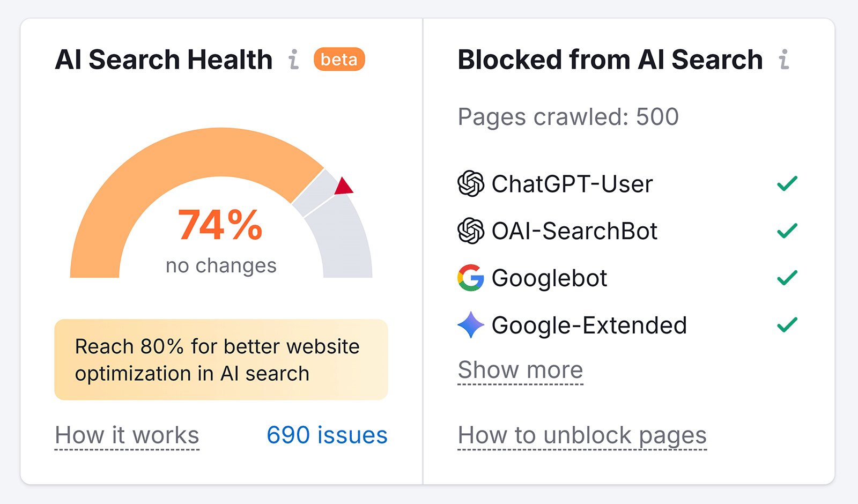This screenshot has width=858, height=504.
Task: Click the OpenAI logo next to OAI-SearchBot
Action: point(471,231)
